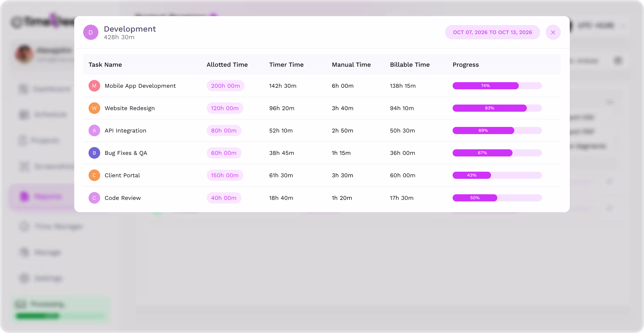Click the Client Portal task name
The image size is (644, 333).
122,175
